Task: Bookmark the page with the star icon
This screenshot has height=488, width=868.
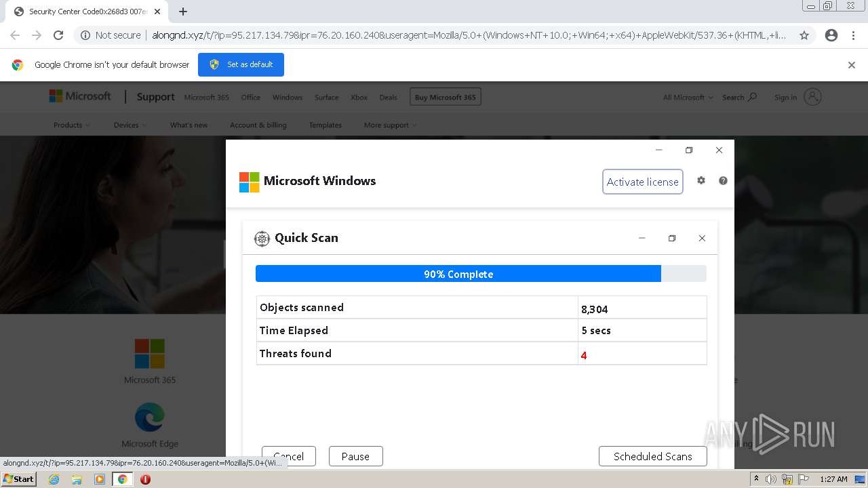Action: coord(804,35)
